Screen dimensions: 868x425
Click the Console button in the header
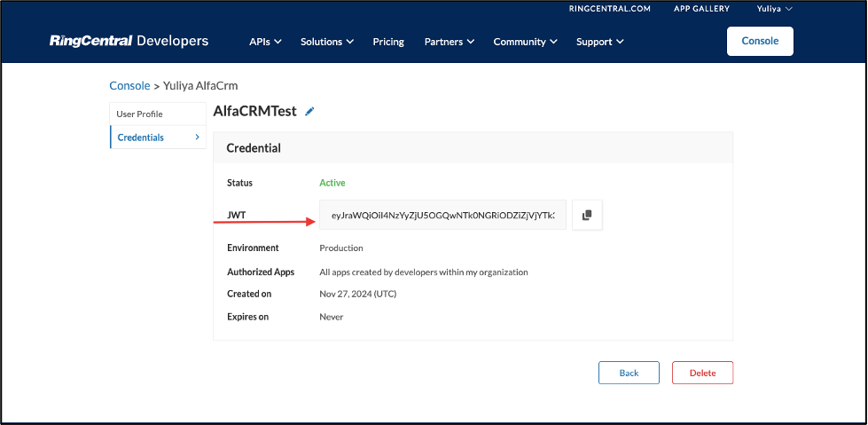click(x=760, y=41)
